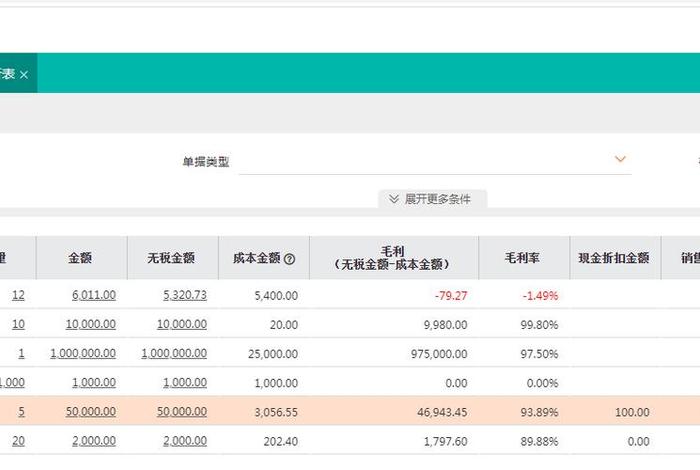
Task: Open the amount link 6,011.00
Action: point(94,295)
